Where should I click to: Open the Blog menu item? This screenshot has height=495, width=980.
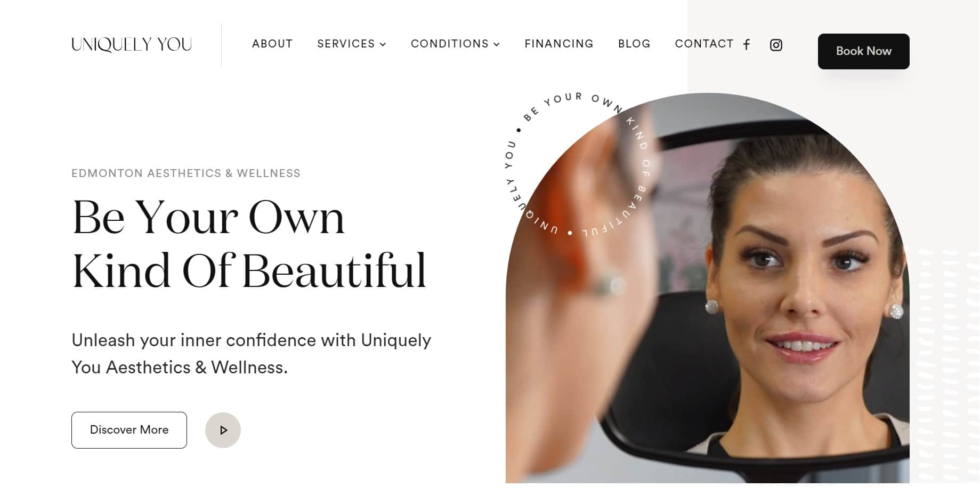[x=634, y=44]
